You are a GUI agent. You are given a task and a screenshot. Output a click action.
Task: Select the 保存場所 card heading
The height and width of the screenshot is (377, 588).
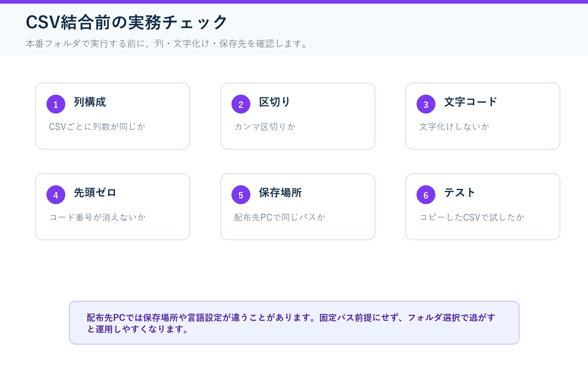[280, 193]
